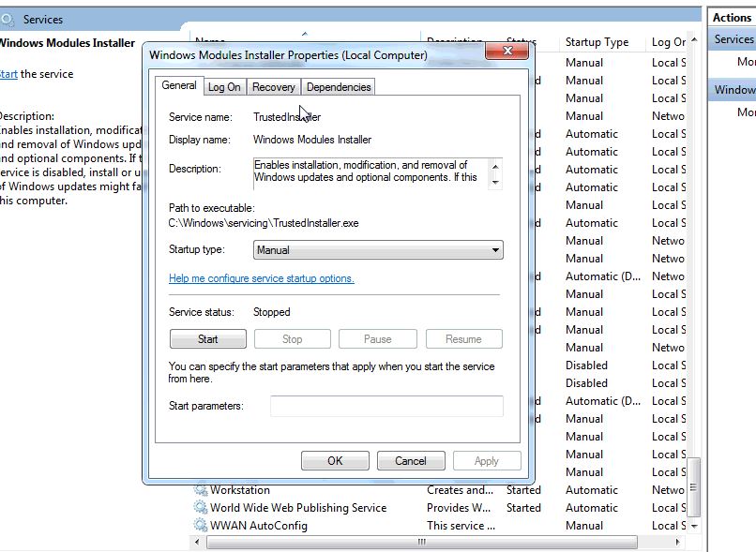This screenshot has height=552, width=756.
Task: Select the Workstation service row
Action: [x=439, y=490]
